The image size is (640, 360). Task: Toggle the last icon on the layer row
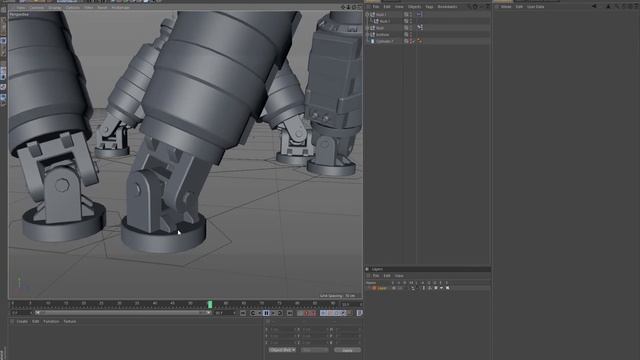(x=447, y=288)
